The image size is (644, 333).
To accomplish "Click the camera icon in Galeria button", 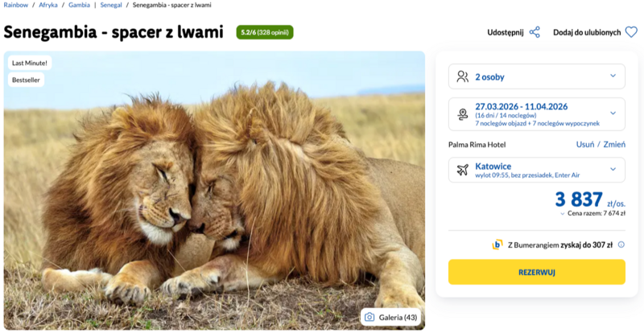I will pyautogui.click(x=369, y=317).
